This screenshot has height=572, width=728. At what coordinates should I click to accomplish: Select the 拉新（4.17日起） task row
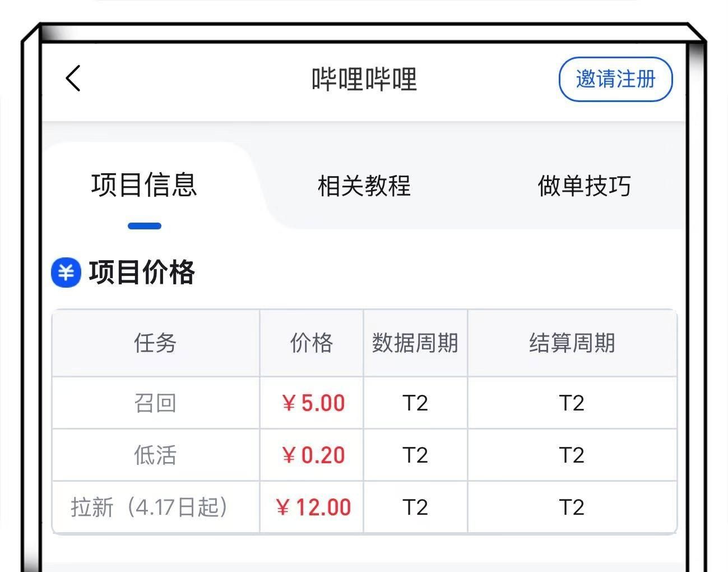(150, 507)
